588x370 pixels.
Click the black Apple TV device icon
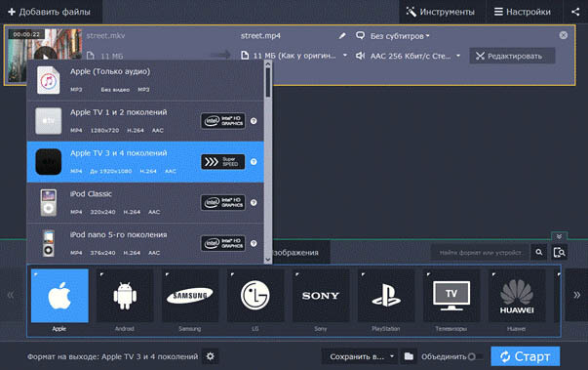tap(49, 162)
